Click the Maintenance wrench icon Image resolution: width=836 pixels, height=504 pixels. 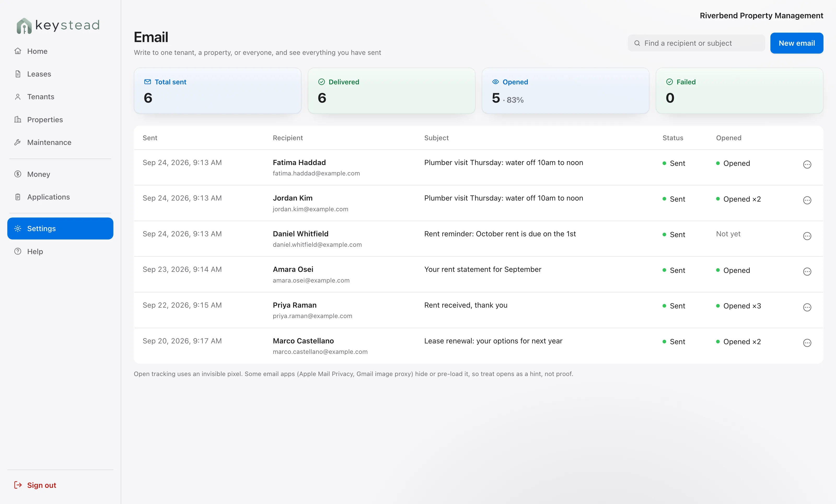tap(18, 142)
